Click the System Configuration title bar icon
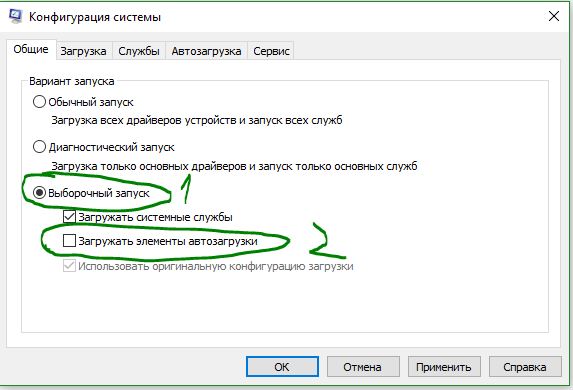This screenshot has height=390, width=573. [15, 16]
